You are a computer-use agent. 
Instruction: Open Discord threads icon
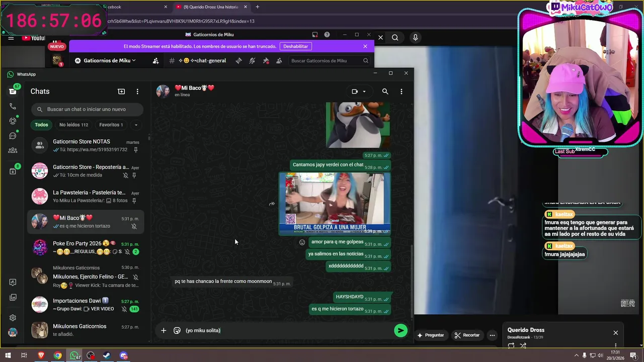click(238, 61)
